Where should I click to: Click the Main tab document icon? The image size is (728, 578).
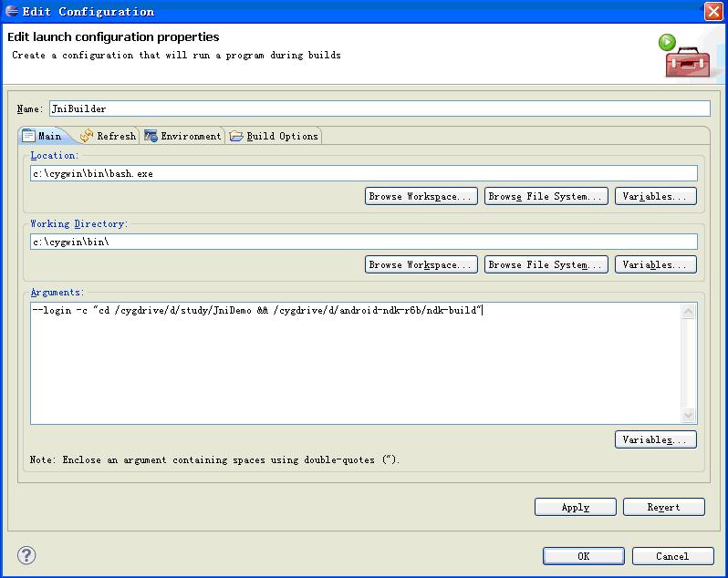pos(29,136)
